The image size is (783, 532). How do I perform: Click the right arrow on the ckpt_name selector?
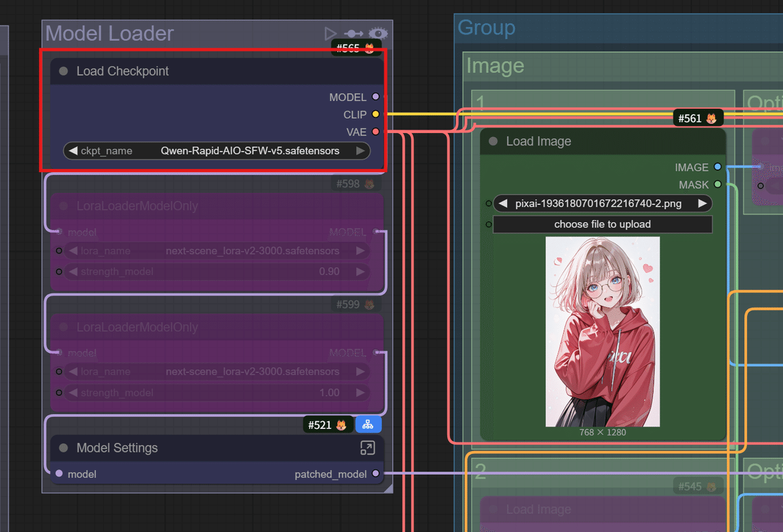[x=360, y=151]
